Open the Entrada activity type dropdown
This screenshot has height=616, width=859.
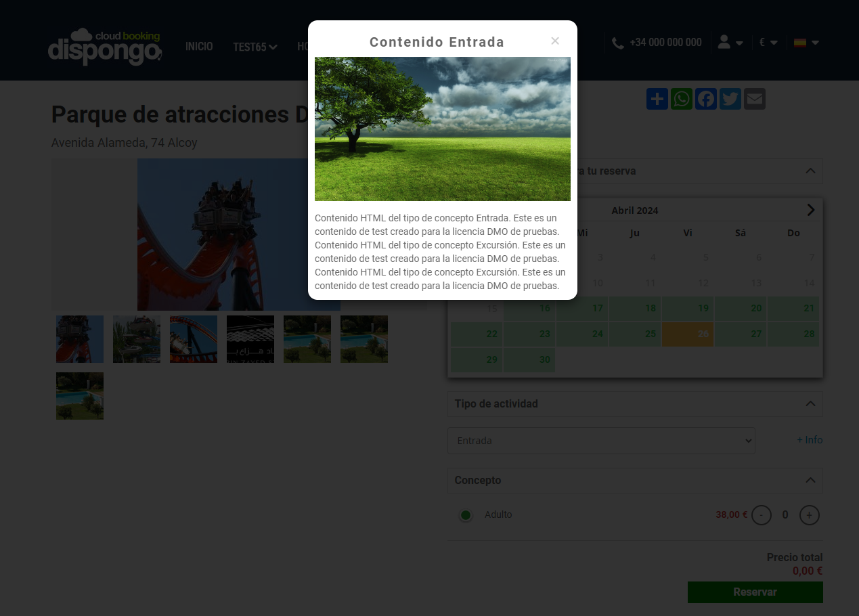601,441
